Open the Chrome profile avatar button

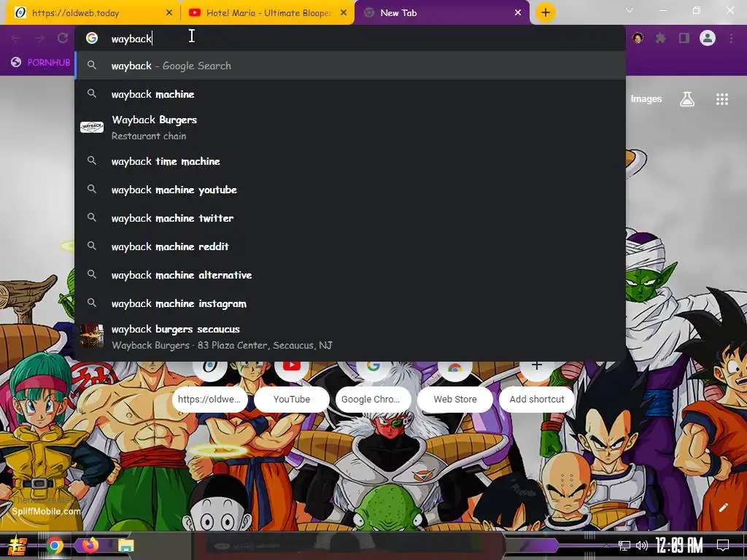(708, 38)
